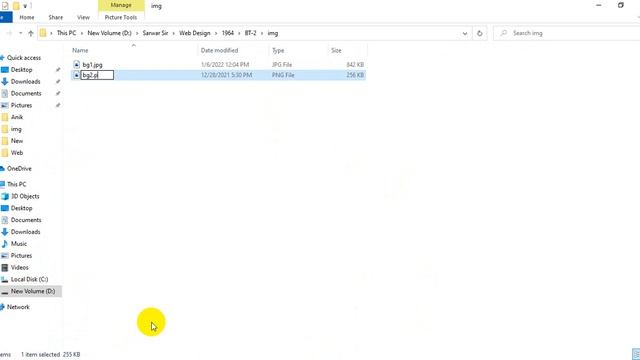This screenshot has width=640, height=360.
Task: Open the Home ribbon tab
Action: pyautogui.click(x=27, y=18)
